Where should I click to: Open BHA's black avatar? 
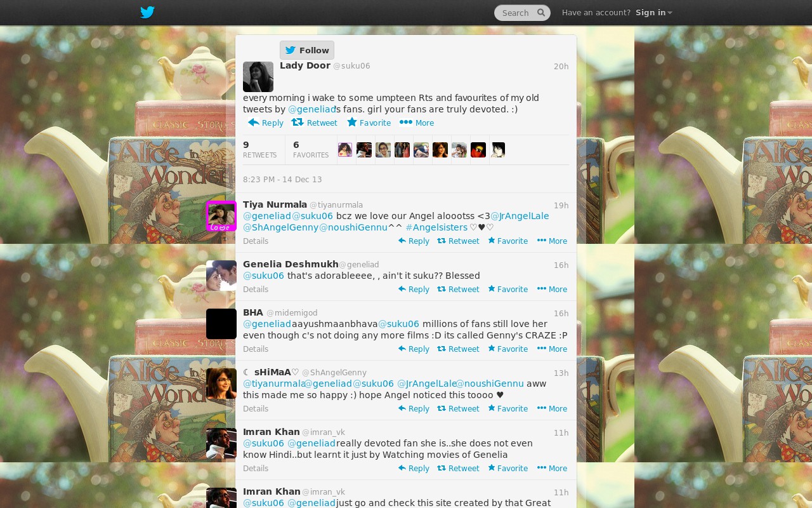(221, 324)
